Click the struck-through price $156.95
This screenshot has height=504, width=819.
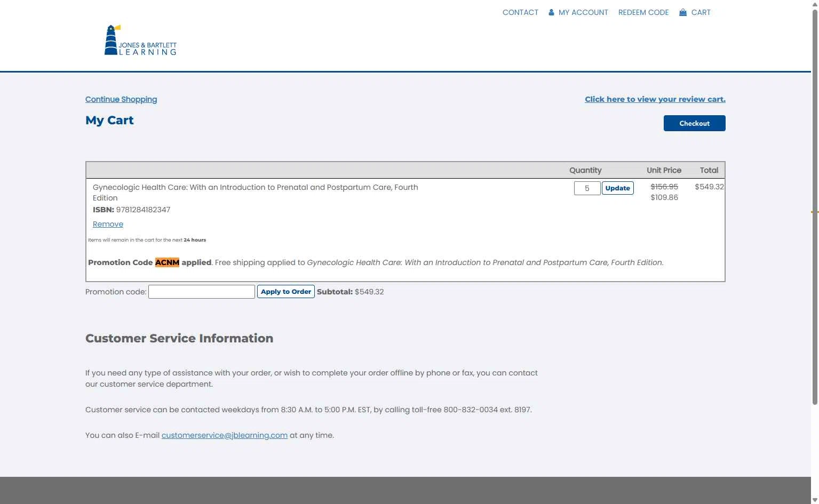664,187
